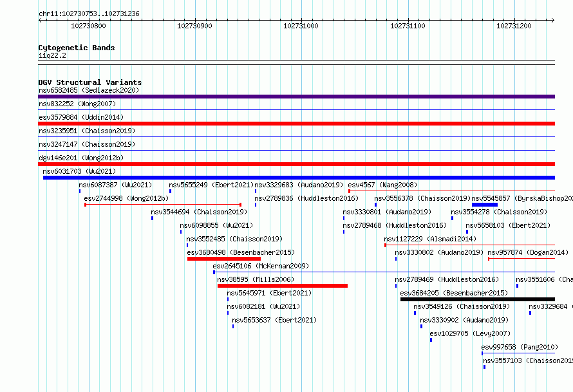Select the red dgv146e201 variant bar

pos(296,164)
